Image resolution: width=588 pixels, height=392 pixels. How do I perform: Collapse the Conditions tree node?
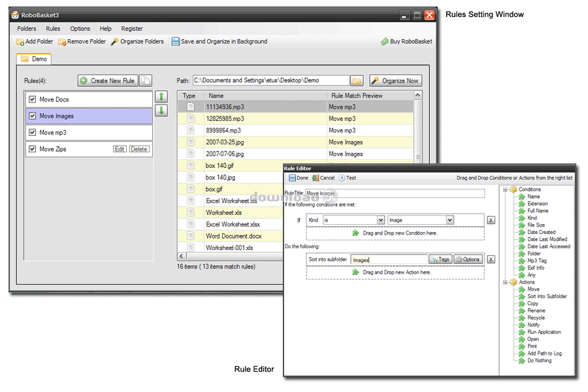click(506, 189)
